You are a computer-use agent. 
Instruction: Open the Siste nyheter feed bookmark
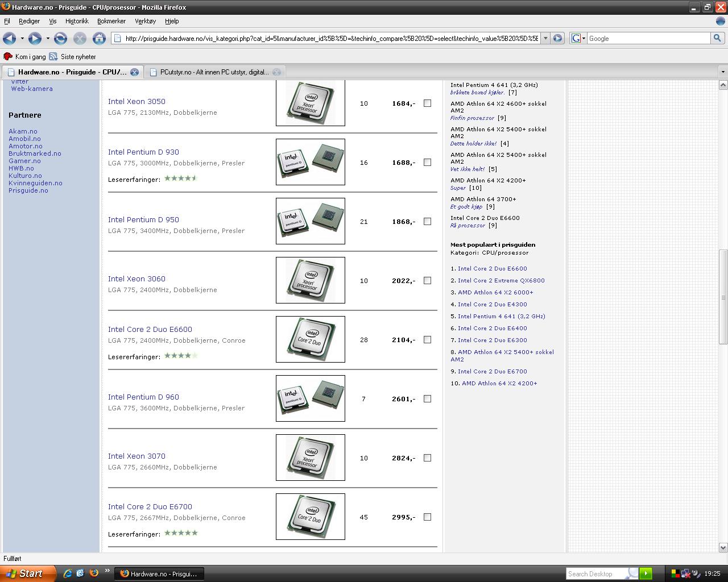72,56
